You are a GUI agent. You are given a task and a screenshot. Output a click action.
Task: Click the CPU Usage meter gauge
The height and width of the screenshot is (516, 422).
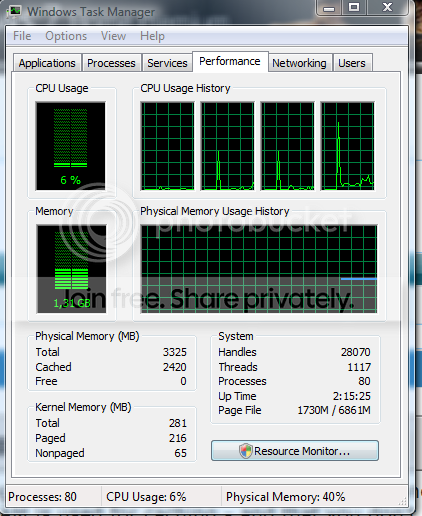coord(71,146)
